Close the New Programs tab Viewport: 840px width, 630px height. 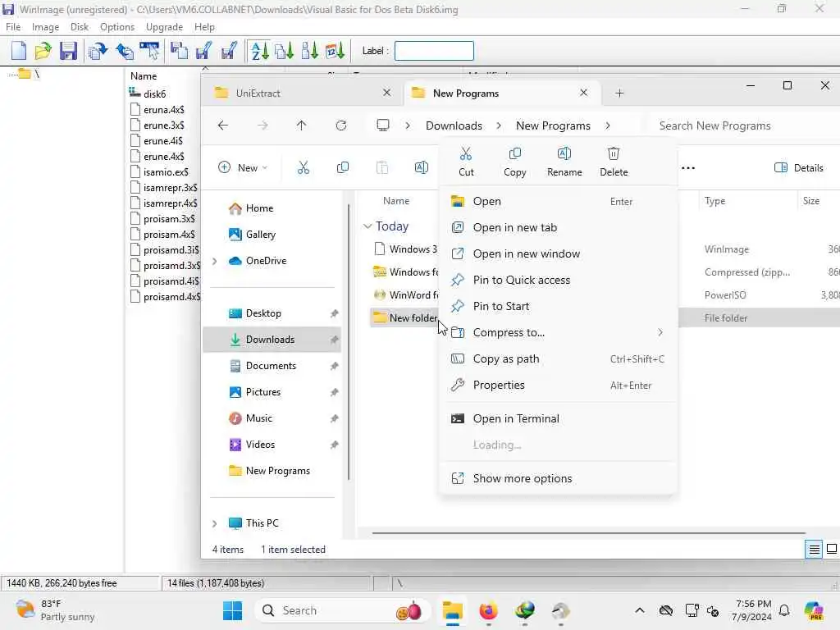coord(583,94)
